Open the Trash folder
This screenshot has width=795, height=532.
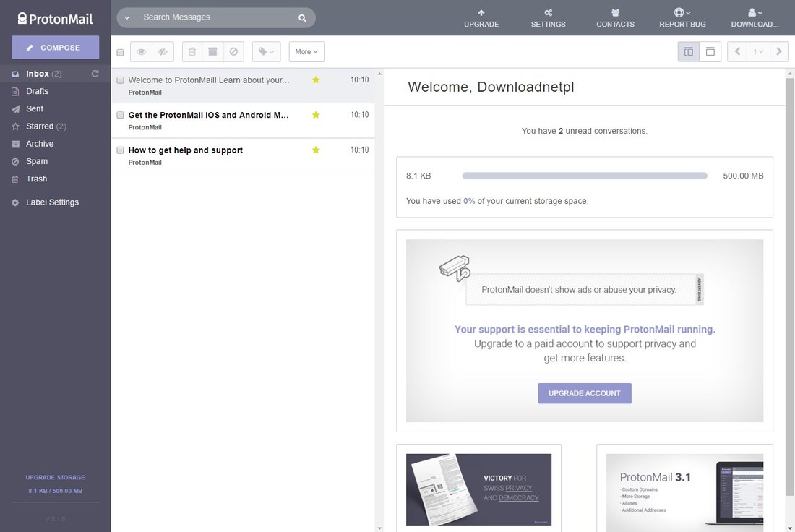click(x=55, y=179)
